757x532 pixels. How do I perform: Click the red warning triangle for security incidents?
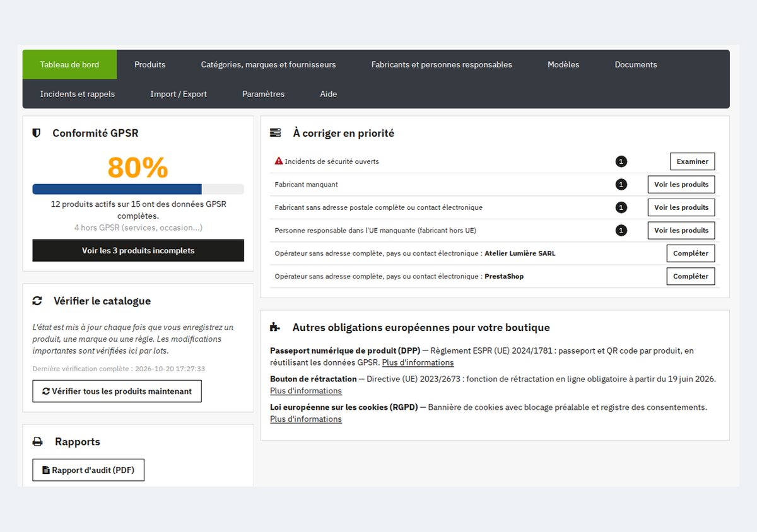(279, 161)
